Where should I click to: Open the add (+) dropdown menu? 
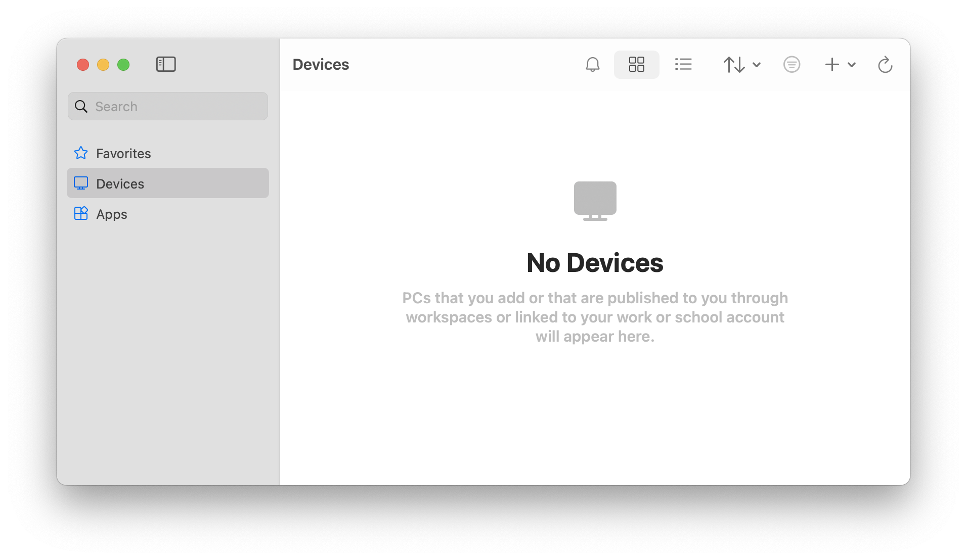coord(840,65)
